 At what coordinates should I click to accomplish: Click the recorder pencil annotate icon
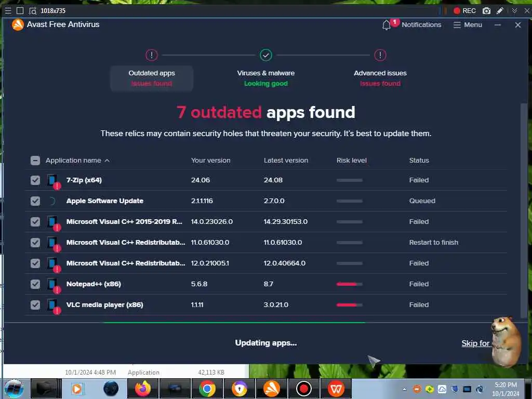tap(500, 10)
